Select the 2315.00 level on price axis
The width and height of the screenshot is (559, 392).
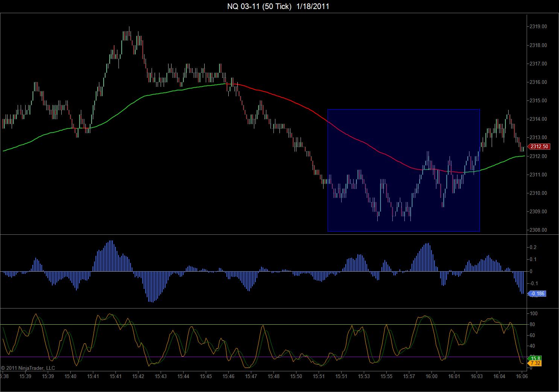[x=538, y=101]
